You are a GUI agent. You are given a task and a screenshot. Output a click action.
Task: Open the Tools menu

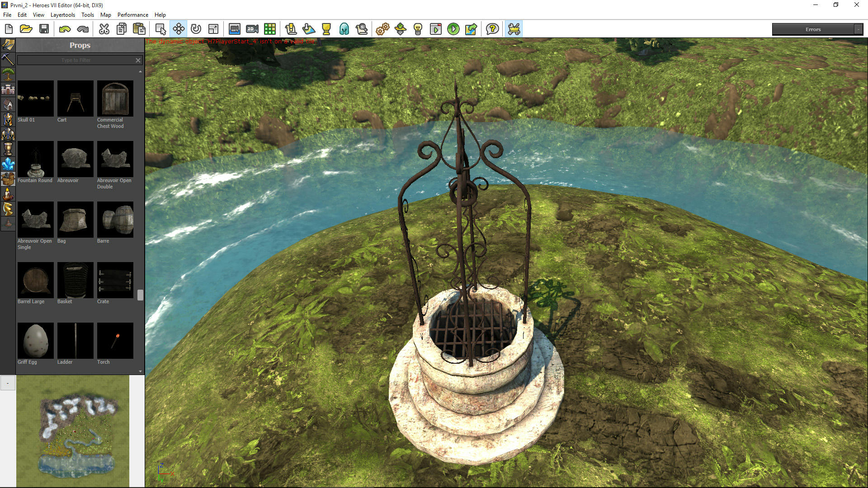[x=88, y=15]
